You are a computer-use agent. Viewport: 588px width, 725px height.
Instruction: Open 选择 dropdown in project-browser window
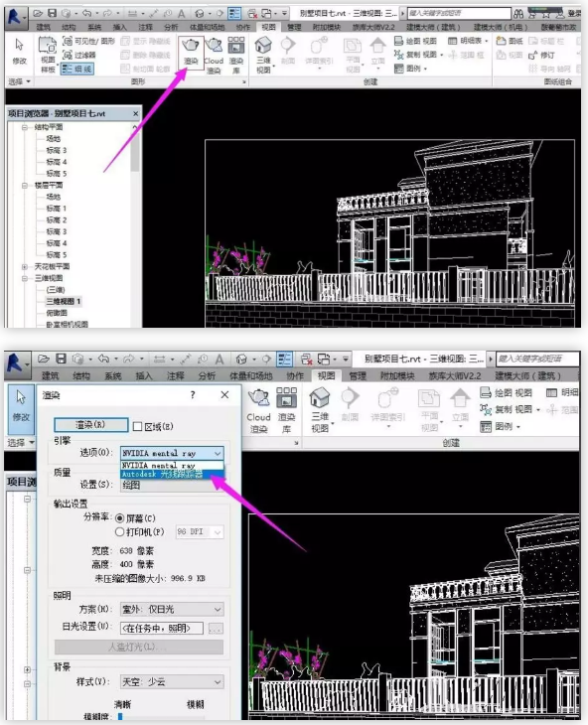[x=20, y=81]
